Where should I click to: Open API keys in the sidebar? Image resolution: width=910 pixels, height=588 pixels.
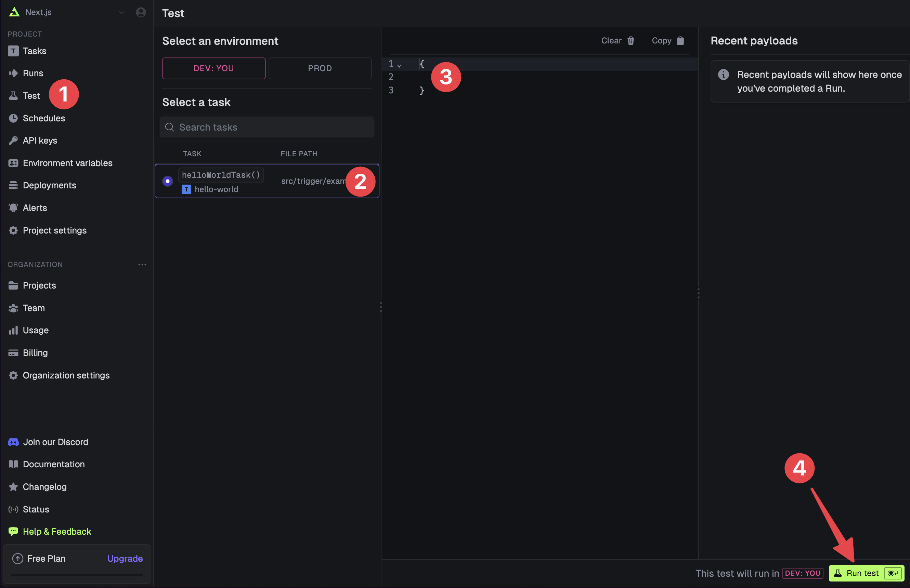pyautogui.click(x=40, y=141)
